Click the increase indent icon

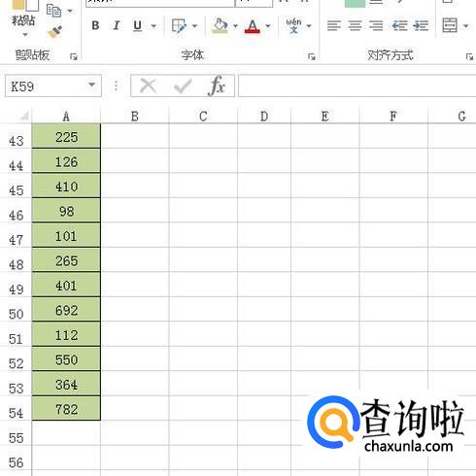pyautogui.click(x=421, y=25)
